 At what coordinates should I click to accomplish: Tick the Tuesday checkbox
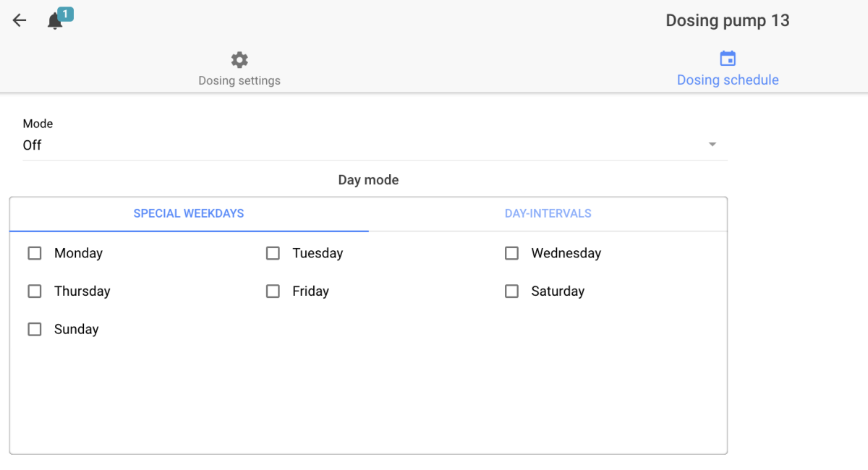pos(273,253)
